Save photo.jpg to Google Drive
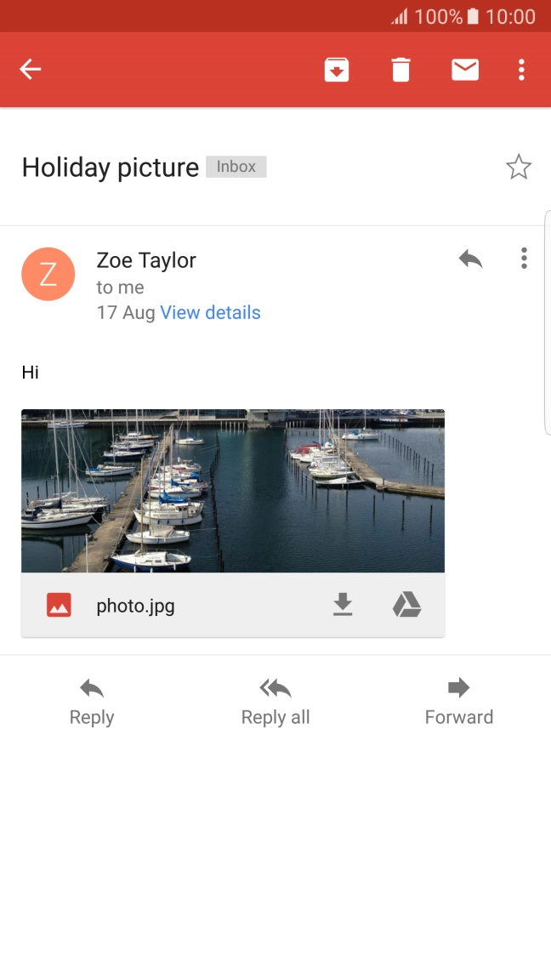551x980 pixels. pos(406,605)
